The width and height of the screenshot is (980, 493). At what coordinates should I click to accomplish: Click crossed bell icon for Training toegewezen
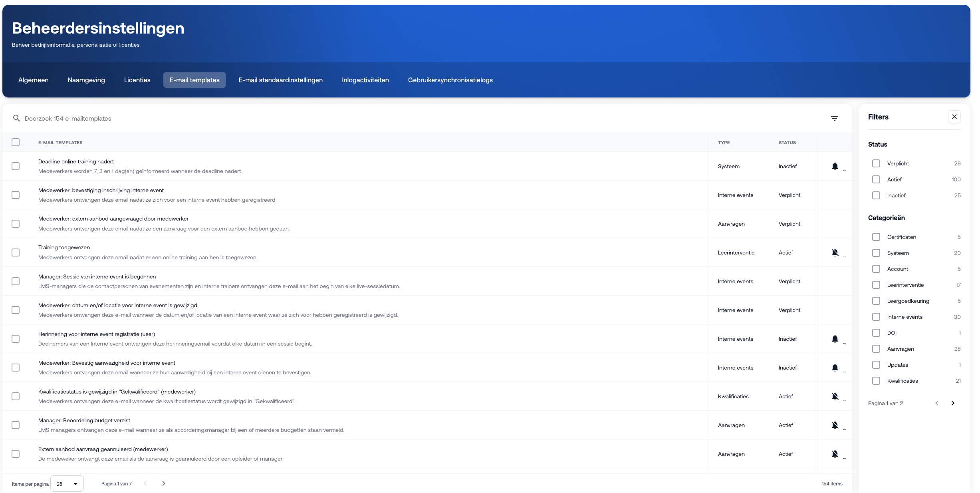pyautogui.click(x=835, y=252)
